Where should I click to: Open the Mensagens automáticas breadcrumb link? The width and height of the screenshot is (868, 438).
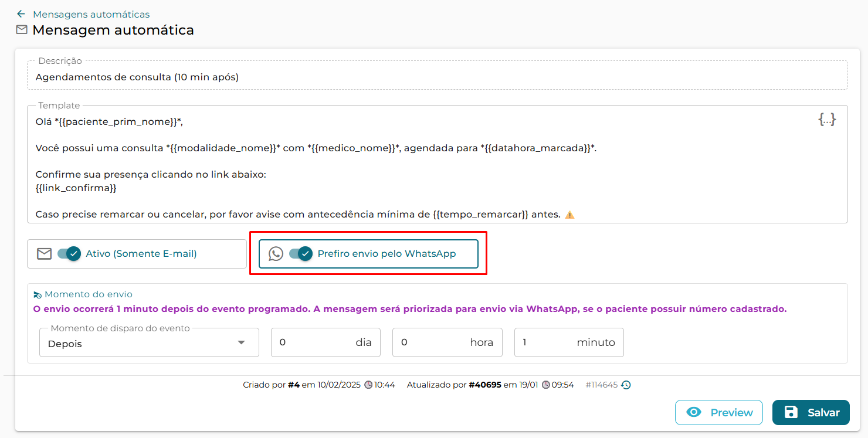pyautogui.click(x=91, y=14)
